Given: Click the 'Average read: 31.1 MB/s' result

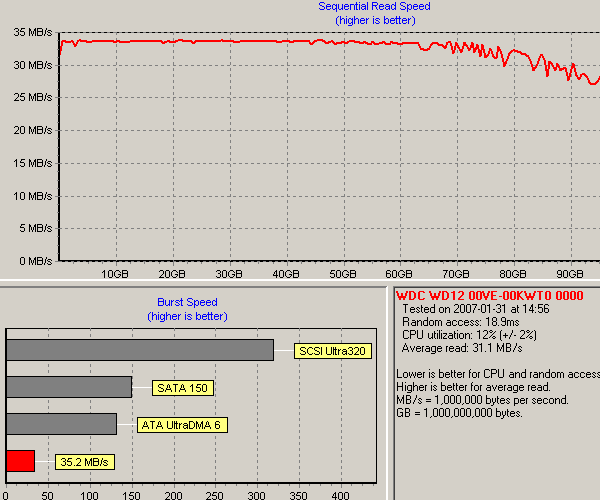Looking at the screenshot, I should click(462, 348).
